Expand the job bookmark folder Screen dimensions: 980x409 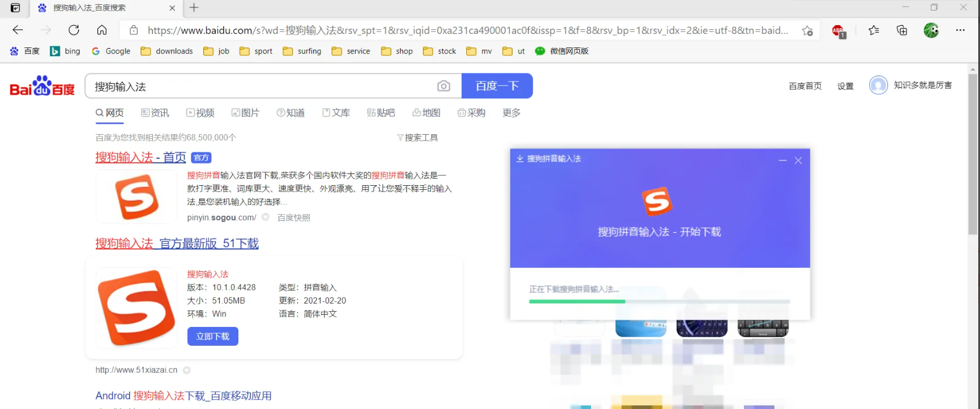click(x=216, y=51)
